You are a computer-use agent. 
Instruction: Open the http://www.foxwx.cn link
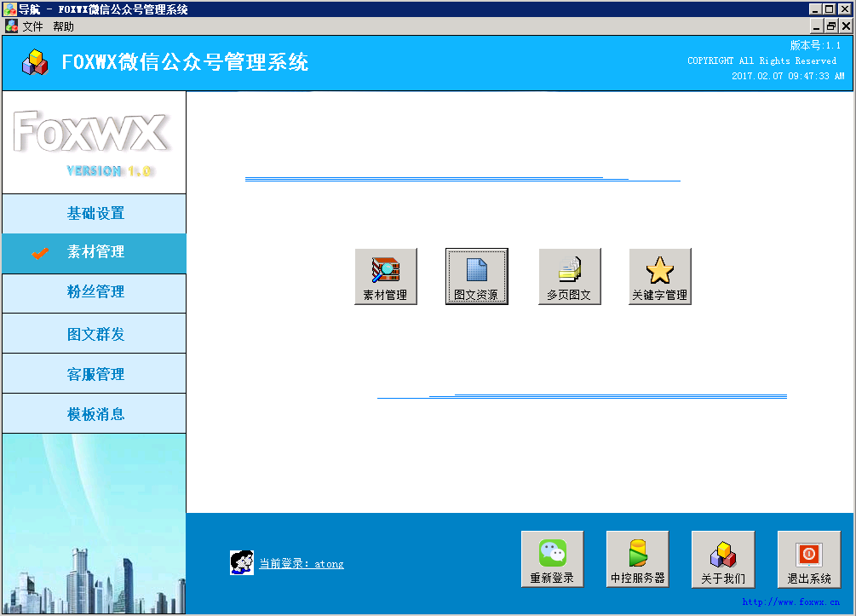pyautogui.click(x=791, y=602)
